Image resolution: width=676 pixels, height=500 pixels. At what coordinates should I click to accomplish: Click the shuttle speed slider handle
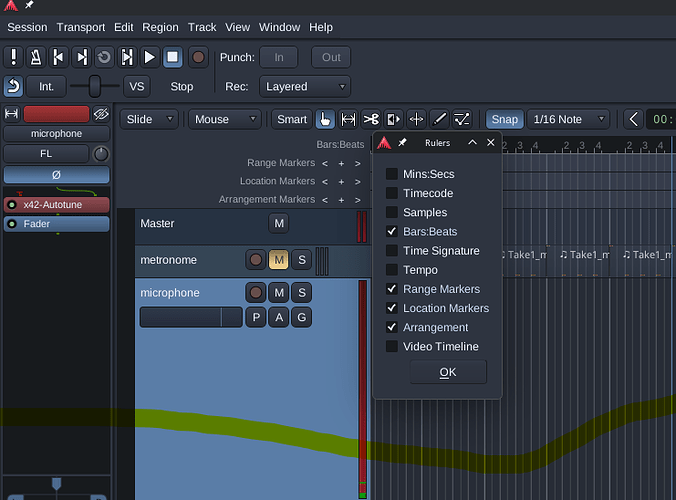click(x=95, y=87)
